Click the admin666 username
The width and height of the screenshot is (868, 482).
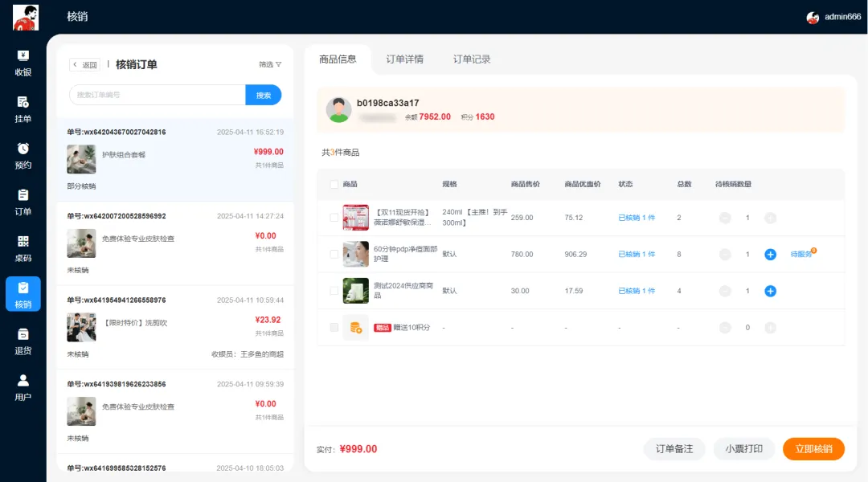[x=842, y=17]
